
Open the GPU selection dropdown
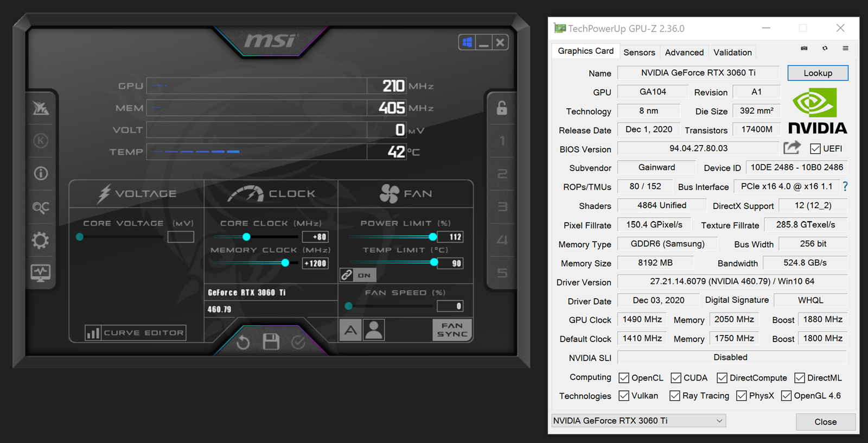pos(639,421)
